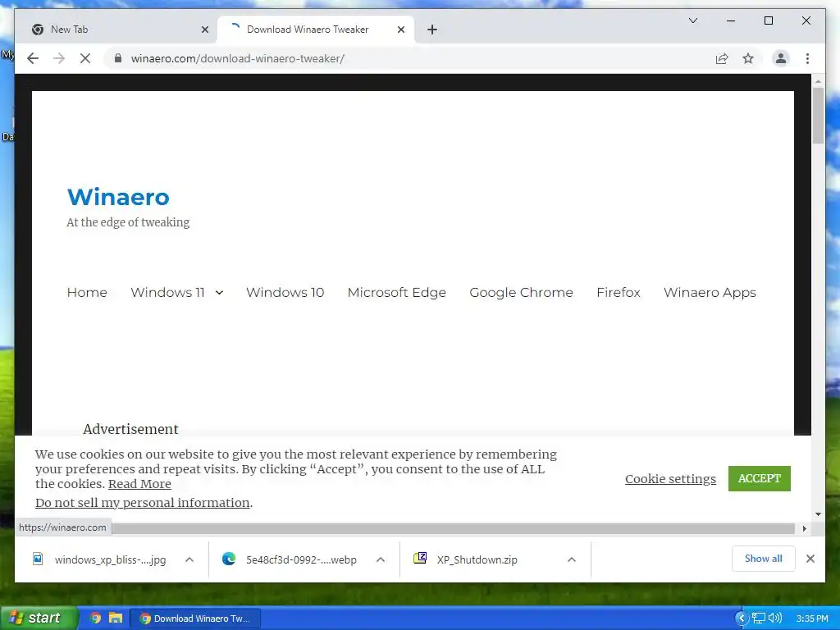
Task: Expand options for the webp download
Action: [381, 559]
